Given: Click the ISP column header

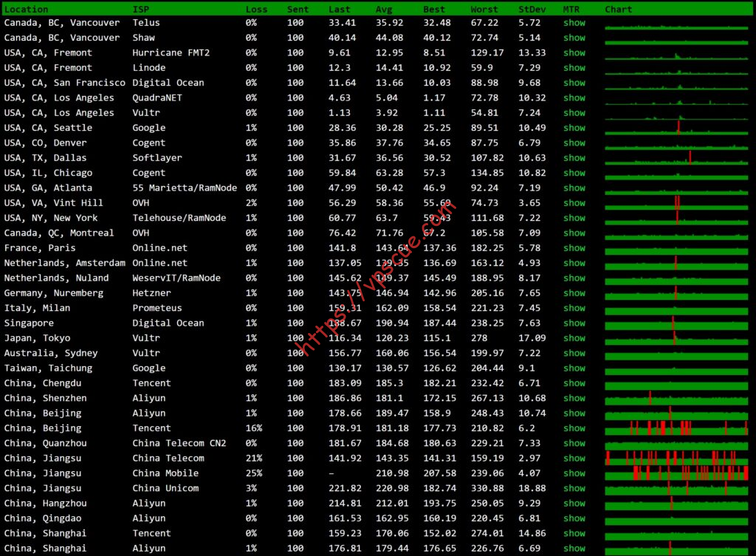Looking at the screenshot, I should [x=141, y=9].
